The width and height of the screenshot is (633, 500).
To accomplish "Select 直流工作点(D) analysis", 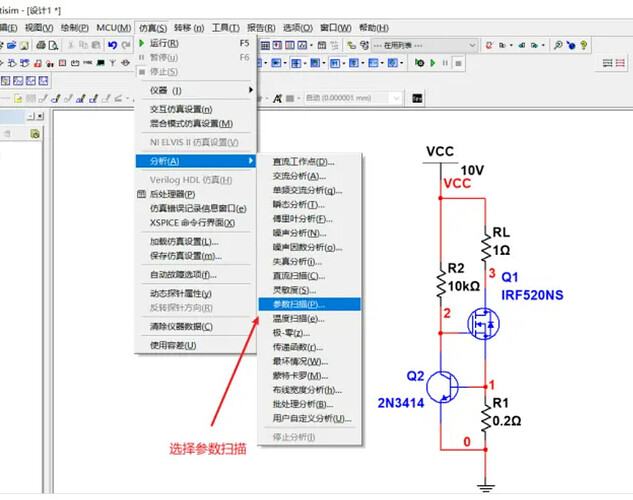I will (310, 162).
